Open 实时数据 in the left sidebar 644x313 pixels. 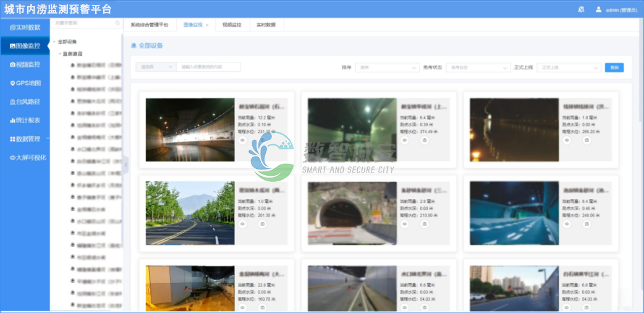[25, 27]
